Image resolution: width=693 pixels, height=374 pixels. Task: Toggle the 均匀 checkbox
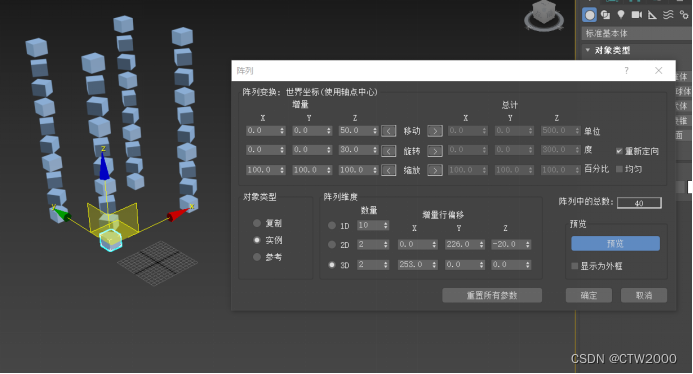click(619, 169)
